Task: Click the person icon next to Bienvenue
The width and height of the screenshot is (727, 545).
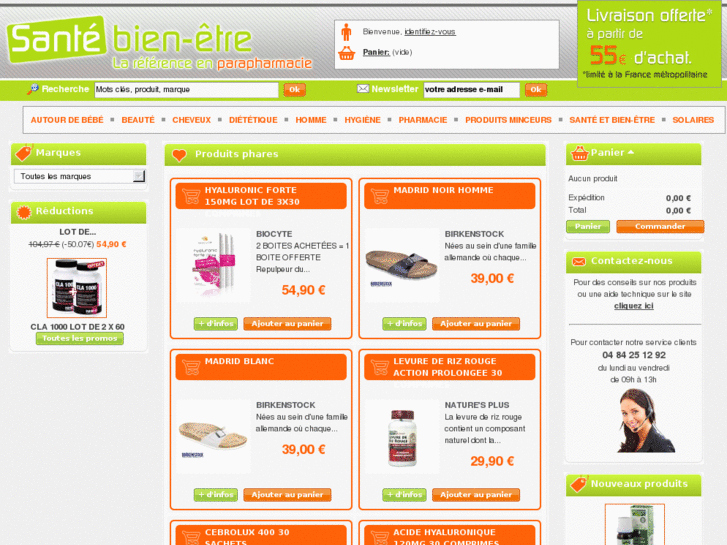Action: coord(346,32)
